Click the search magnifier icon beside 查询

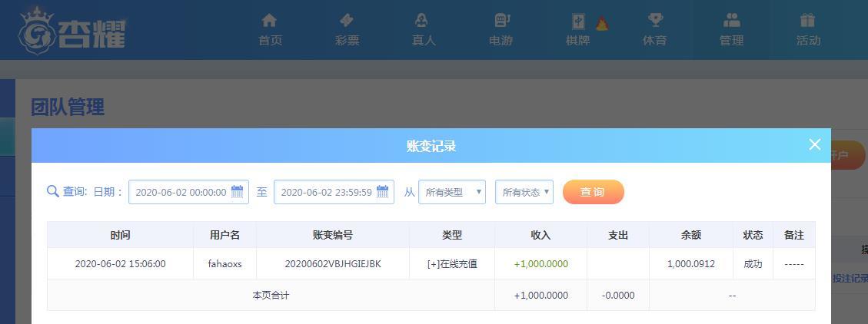coord(52,191)
